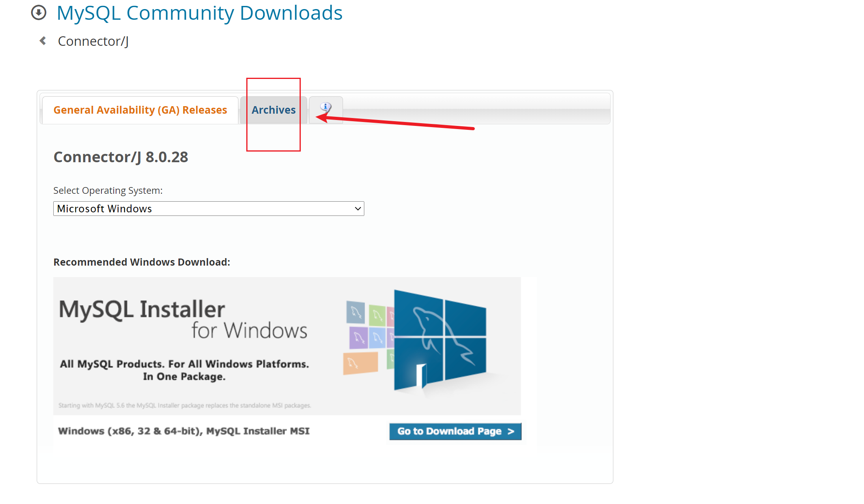Open the MySQL Installer for Windows banner
Viewport: 864px width, 504px height.
(287, 346)
